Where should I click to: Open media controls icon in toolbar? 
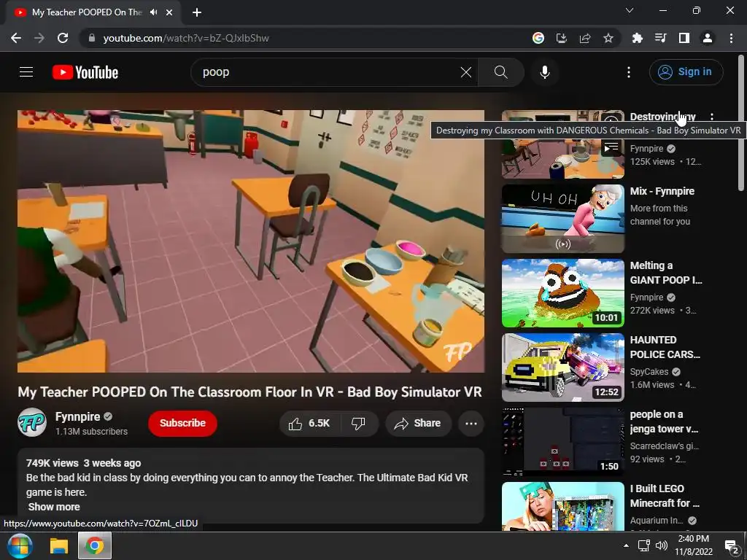coord(660,38)
